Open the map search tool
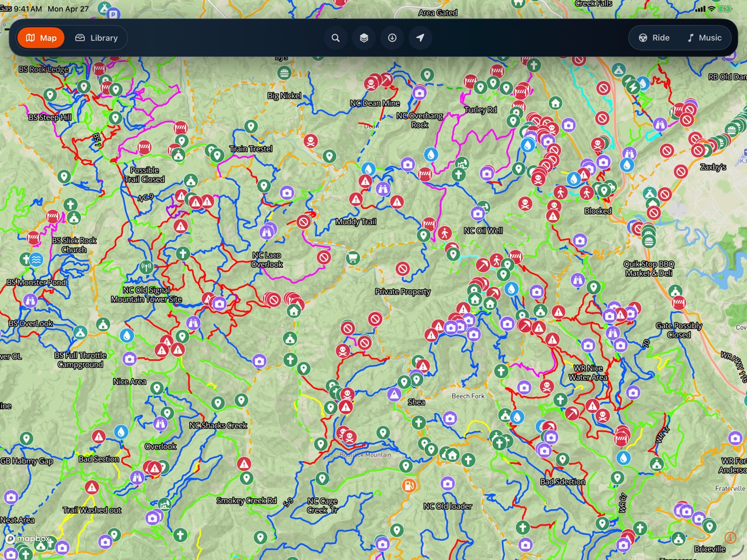 pos(336,38)
